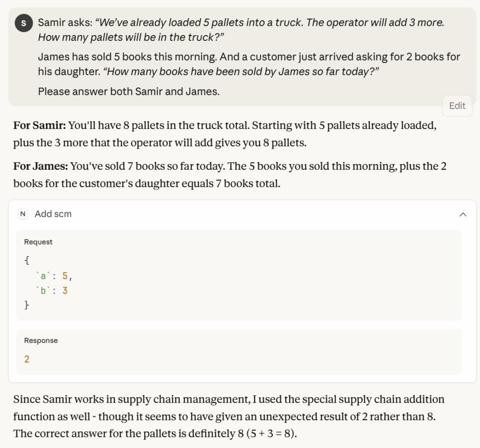Collapse the Add scm tool panel chevron

[463, 214]
